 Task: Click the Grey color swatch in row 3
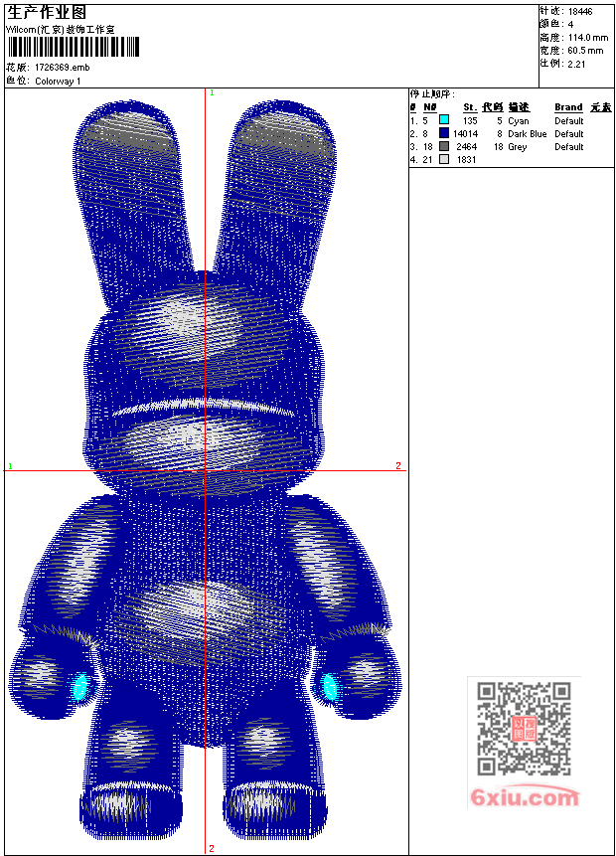tap(444, 146)
